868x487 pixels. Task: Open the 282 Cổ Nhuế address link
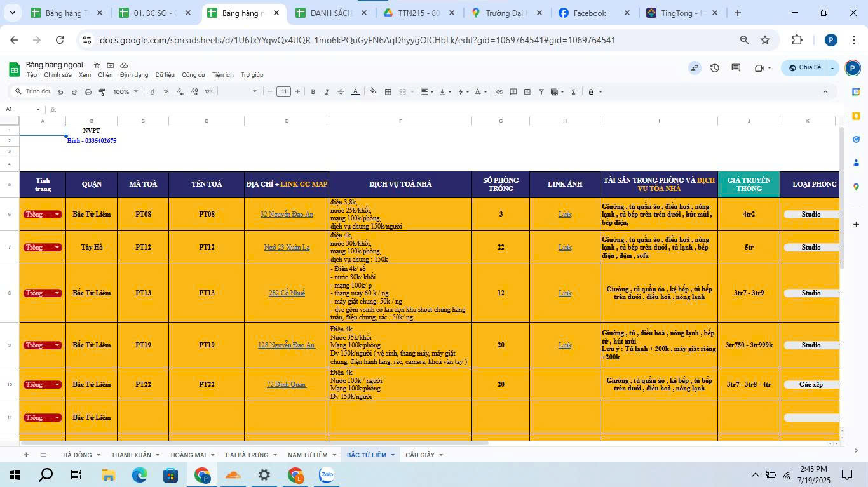click(x=287, y=293)
